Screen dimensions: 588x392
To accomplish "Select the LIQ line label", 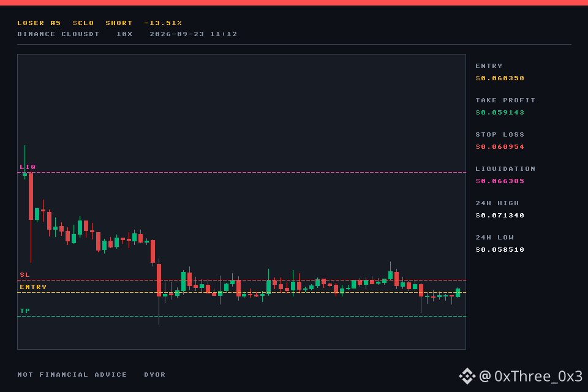I will 28,167.
